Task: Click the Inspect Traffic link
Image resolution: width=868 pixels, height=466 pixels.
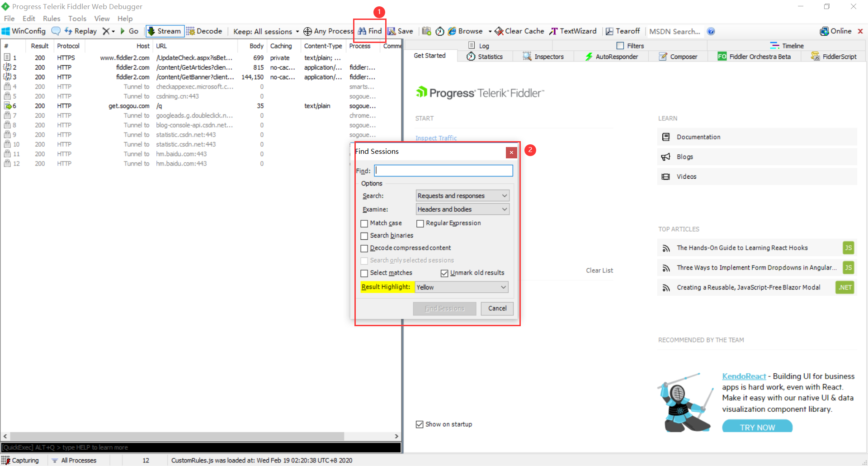Action: [436, 138]
